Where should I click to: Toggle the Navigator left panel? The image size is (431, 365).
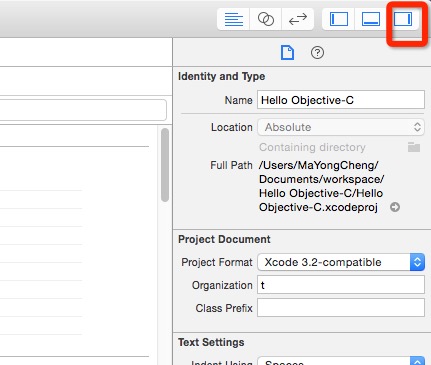point(339,19)
